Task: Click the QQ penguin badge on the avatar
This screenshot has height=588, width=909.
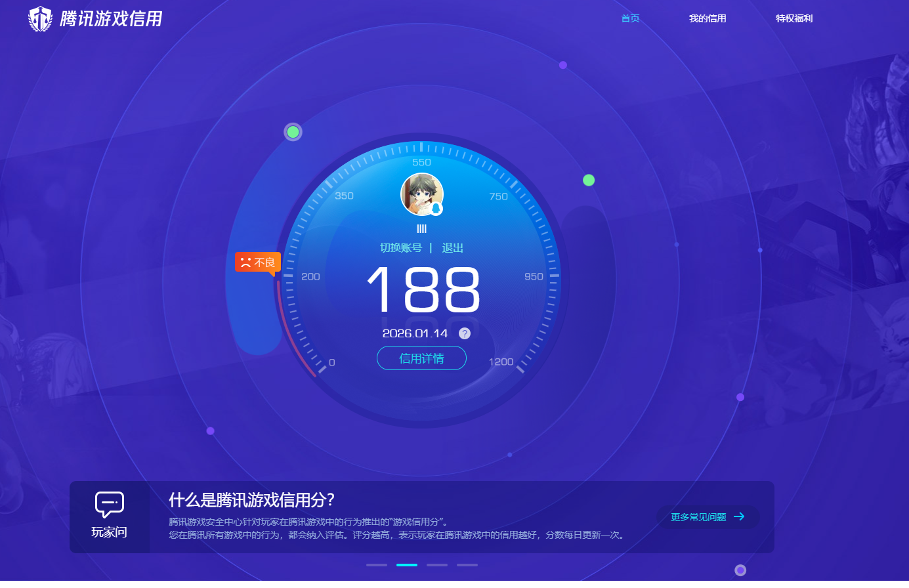Action: (436, 209)
